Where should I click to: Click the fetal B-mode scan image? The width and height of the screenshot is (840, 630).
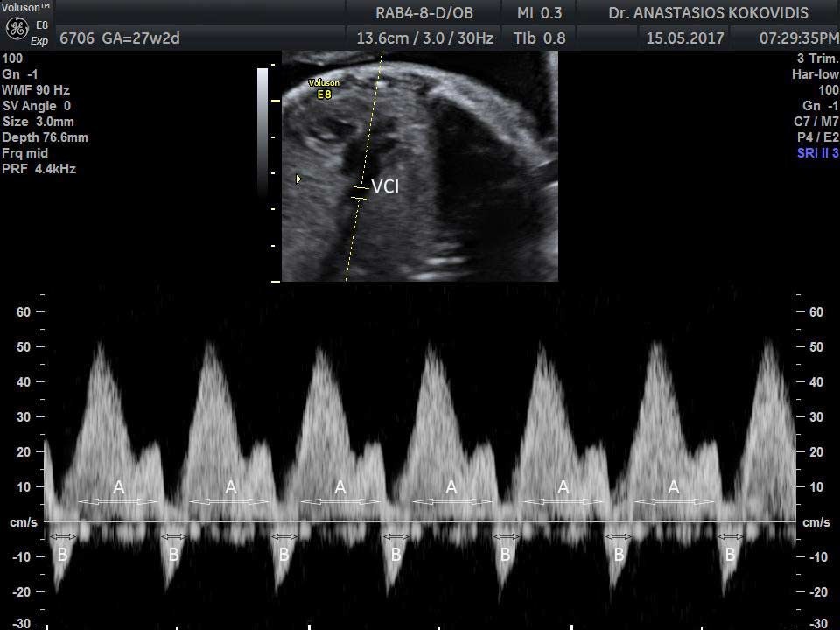pyautogui.click(x=420, y=166)
